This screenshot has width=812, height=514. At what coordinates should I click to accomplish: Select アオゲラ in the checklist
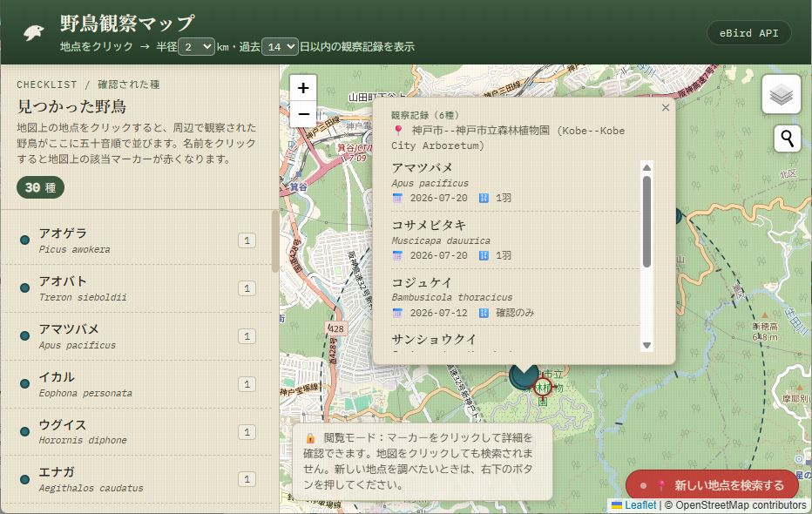coord(137,240)
